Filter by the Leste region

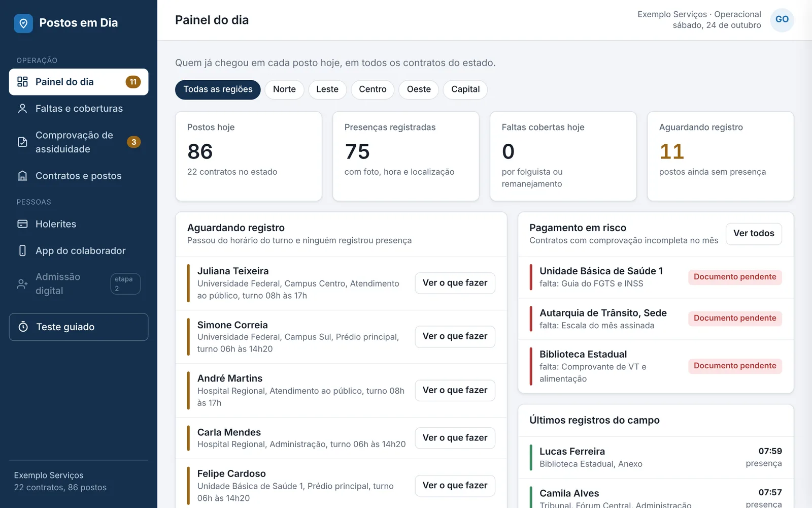(x=327, y=89)
